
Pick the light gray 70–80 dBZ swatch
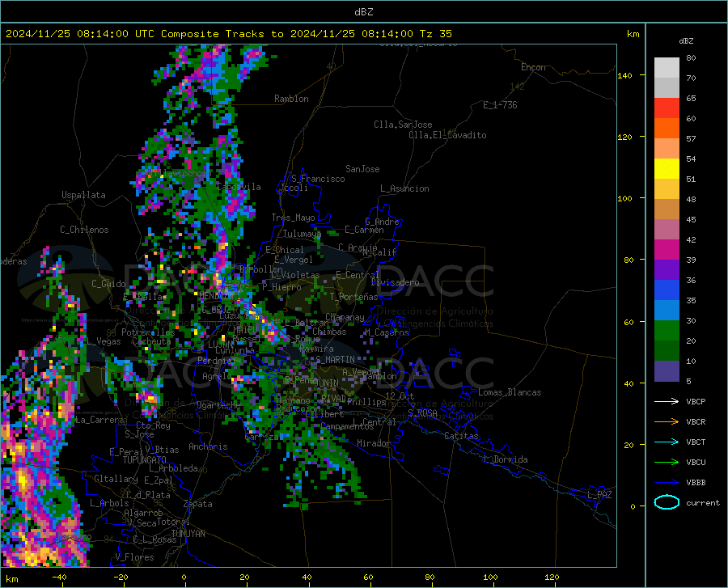[667, 68]
